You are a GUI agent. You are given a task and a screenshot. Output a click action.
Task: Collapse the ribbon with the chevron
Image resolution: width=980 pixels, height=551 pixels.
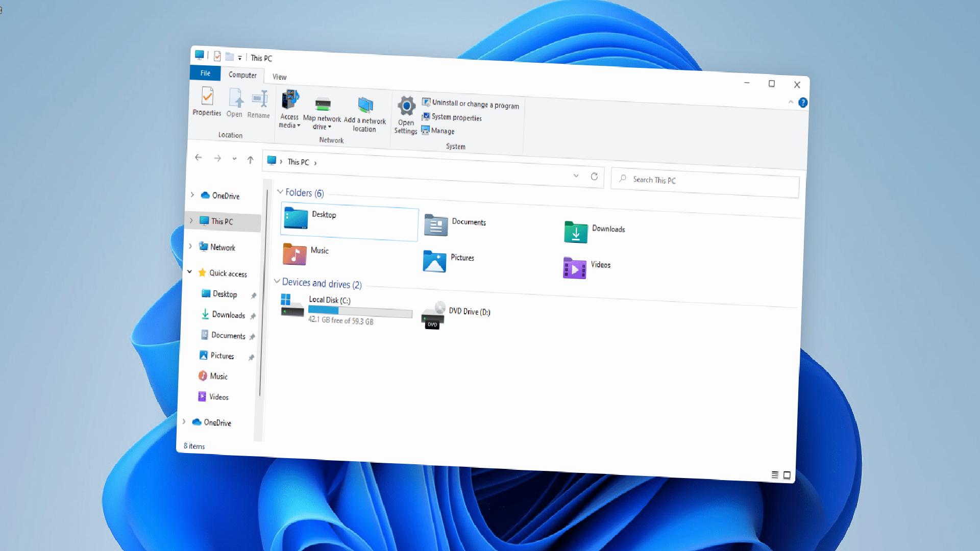pyautogui.click(x=791, y=102)
